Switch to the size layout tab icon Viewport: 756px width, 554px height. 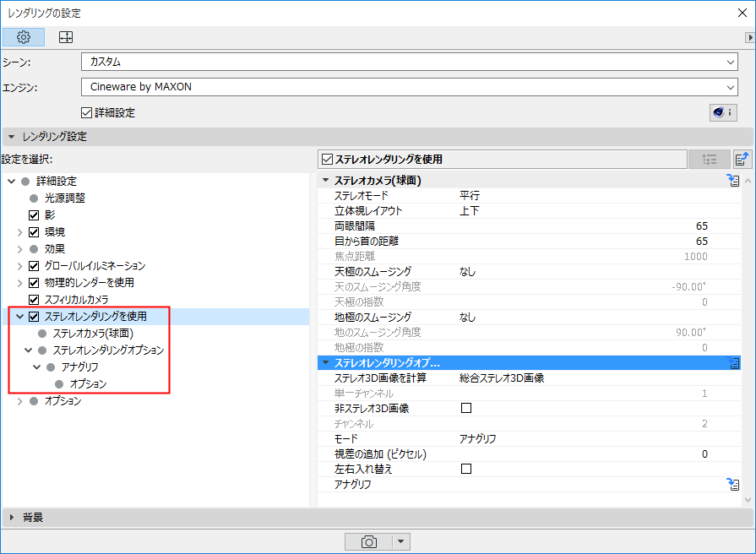[66, 37]
